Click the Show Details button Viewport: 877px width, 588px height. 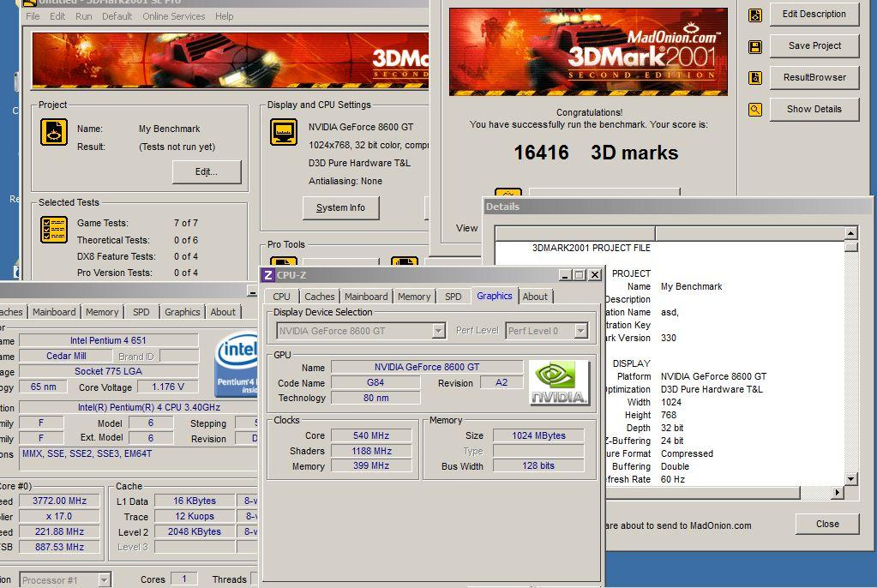click(814, 109)
